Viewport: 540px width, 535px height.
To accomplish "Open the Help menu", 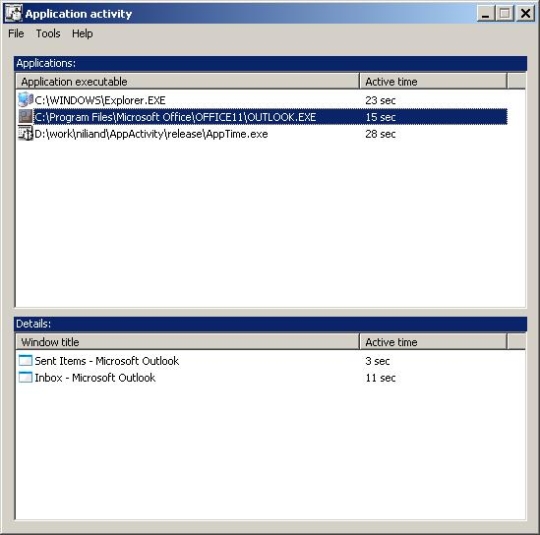I will click(x=82, y=33).
